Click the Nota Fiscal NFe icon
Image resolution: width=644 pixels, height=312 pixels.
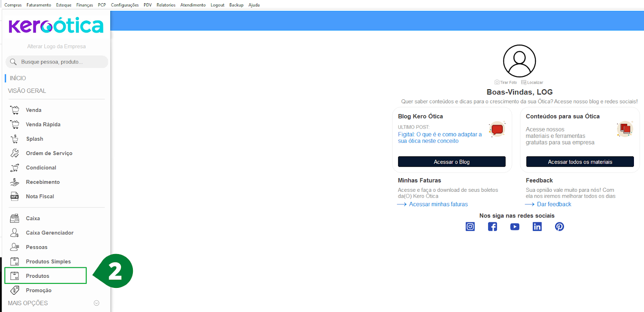[x=14, y=196]
